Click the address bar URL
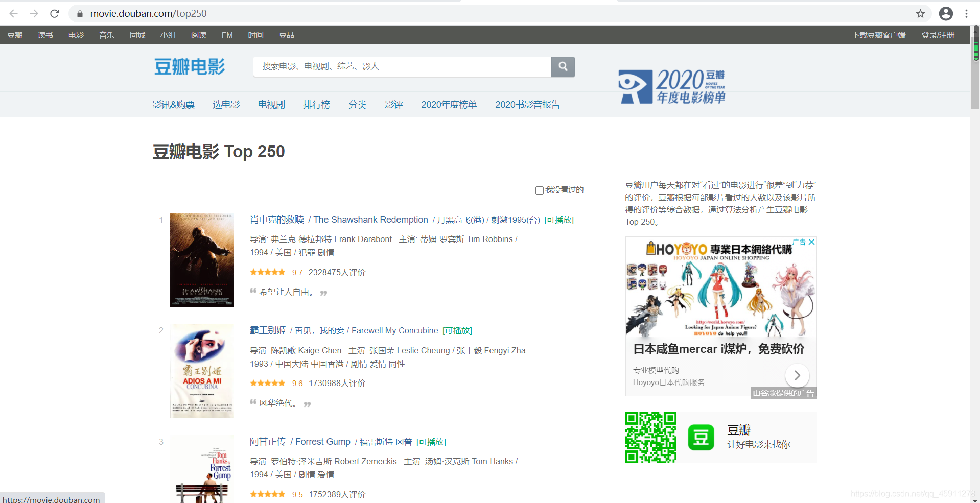Viewport: 980px width, 503px height. click(149, 14)
